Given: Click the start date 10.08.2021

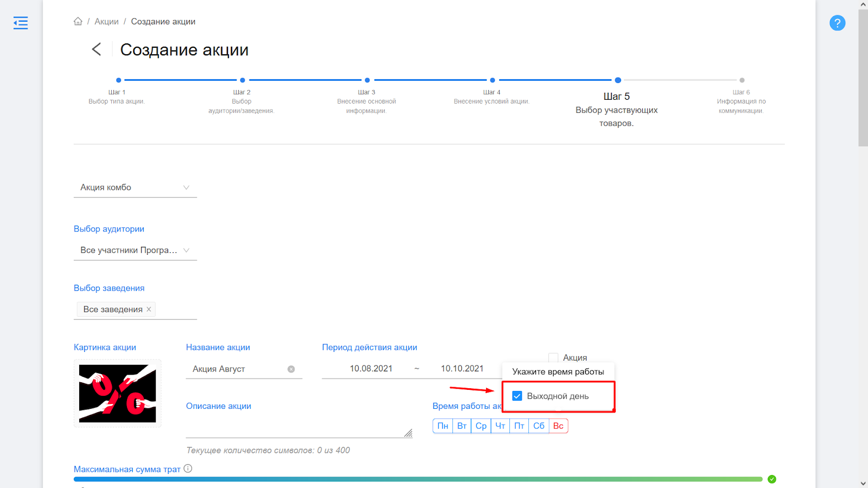Looking at the screenshot, I should pyautogui.click(x=371, y=369).
